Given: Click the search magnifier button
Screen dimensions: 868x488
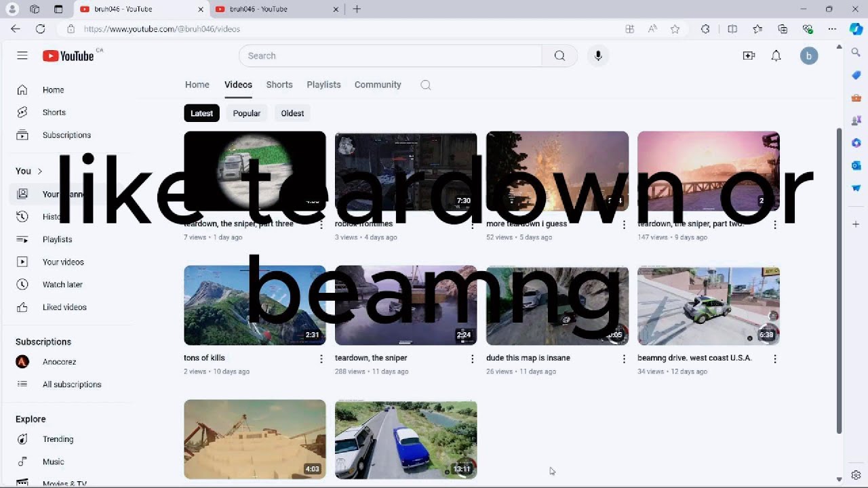Looking at the screenshot, I should [559, 56].
